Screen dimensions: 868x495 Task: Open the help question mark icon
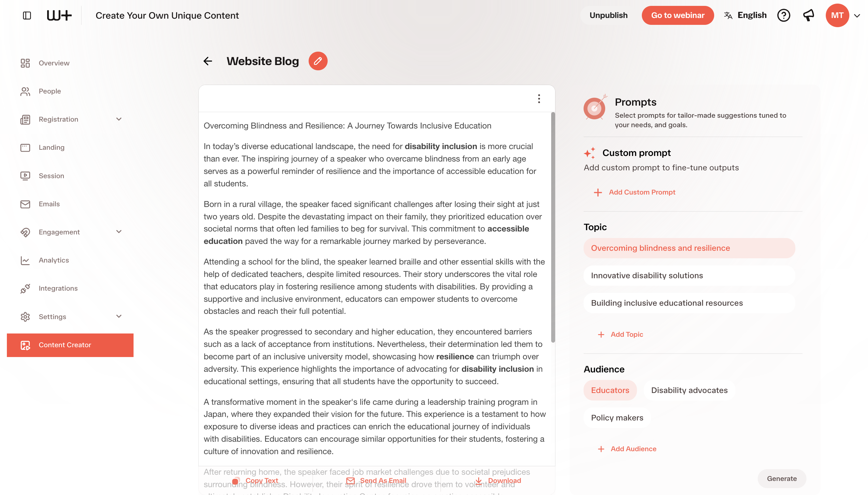[783, 15]
